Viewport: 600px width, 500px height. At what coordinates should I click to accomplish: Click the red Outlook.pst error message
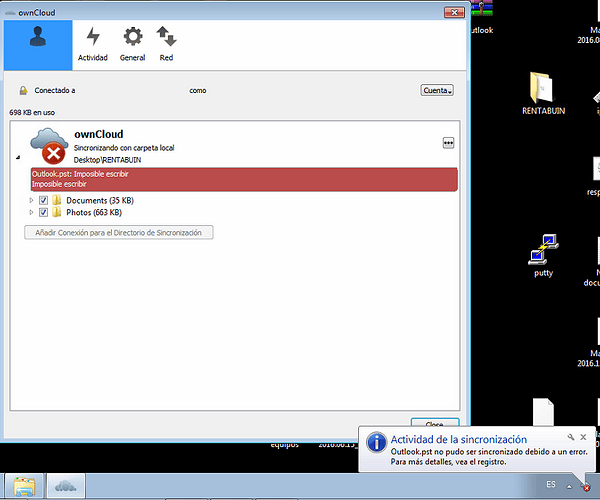(244, 179)
